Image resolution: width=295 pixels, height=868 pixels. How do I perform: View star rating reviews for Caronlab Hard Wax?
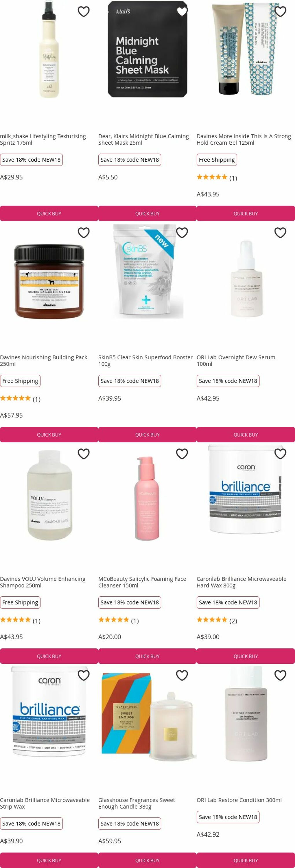[217, 620]
